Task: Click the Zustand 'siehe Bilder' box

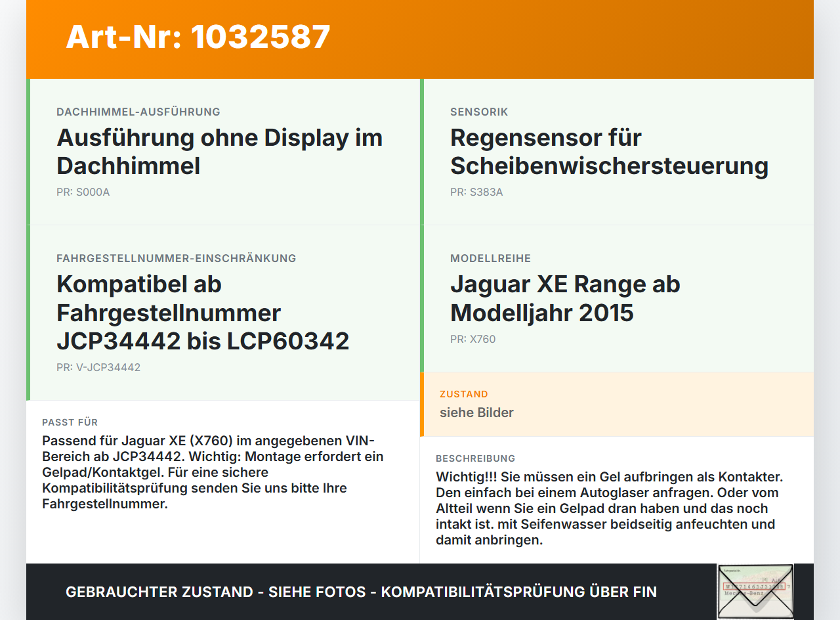Action: coord(617,405)
